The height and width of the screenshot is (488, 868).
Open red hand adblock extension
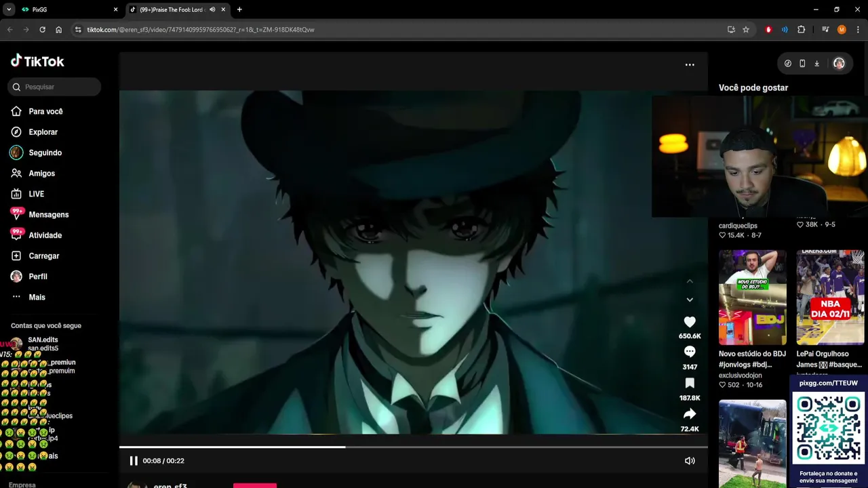[x=768, y=30]
